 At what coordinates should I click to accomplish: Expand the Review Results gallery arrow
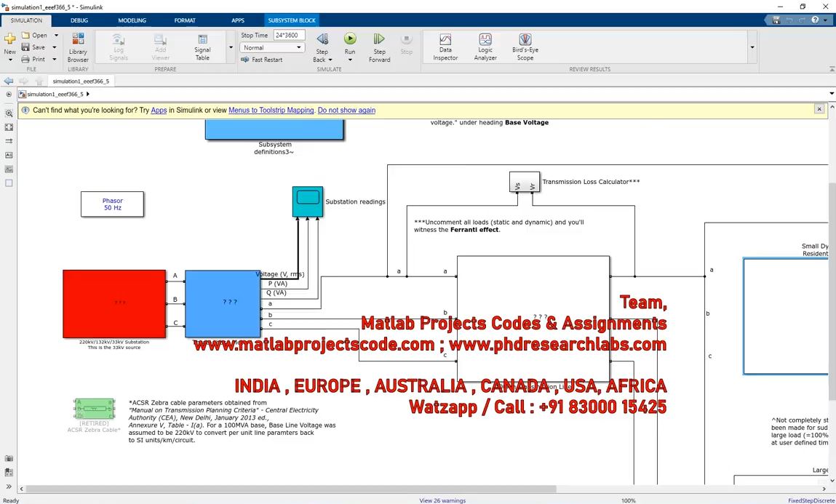click(x=752, y=47)
